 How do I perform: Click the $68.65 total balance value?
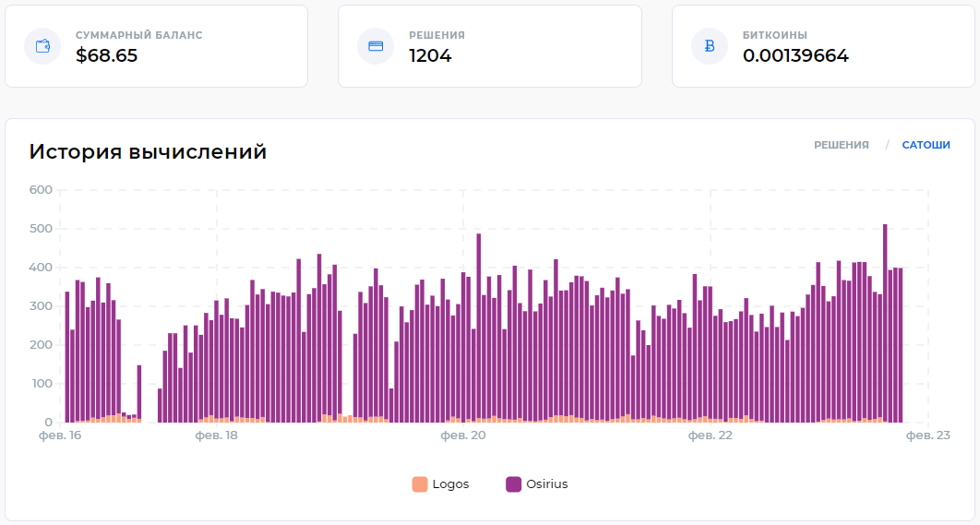point(106,55)
